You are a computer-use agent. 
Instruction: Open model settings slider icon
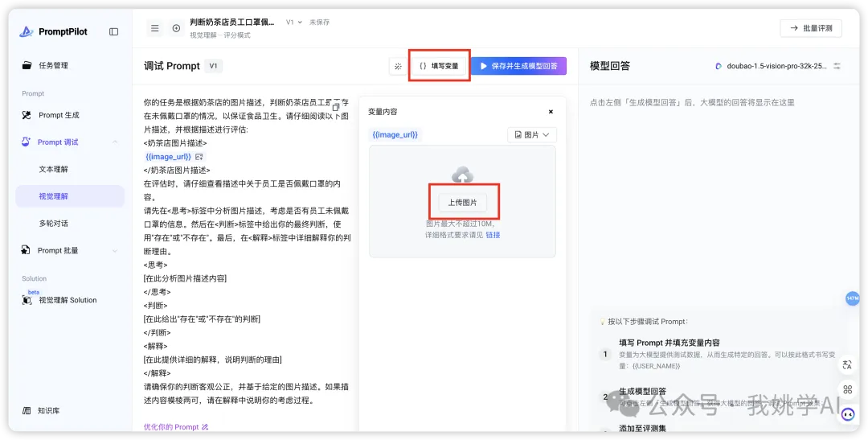[x=837, y=66]
